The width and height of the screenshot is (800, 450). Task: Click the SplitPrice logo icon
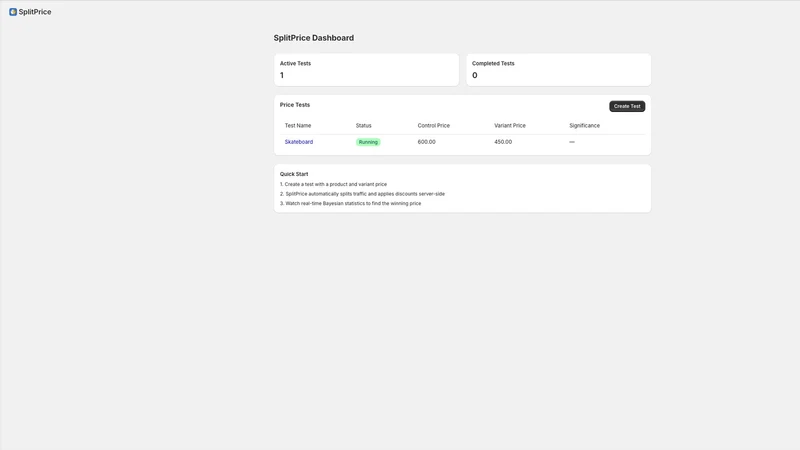(x=13, y=12)
